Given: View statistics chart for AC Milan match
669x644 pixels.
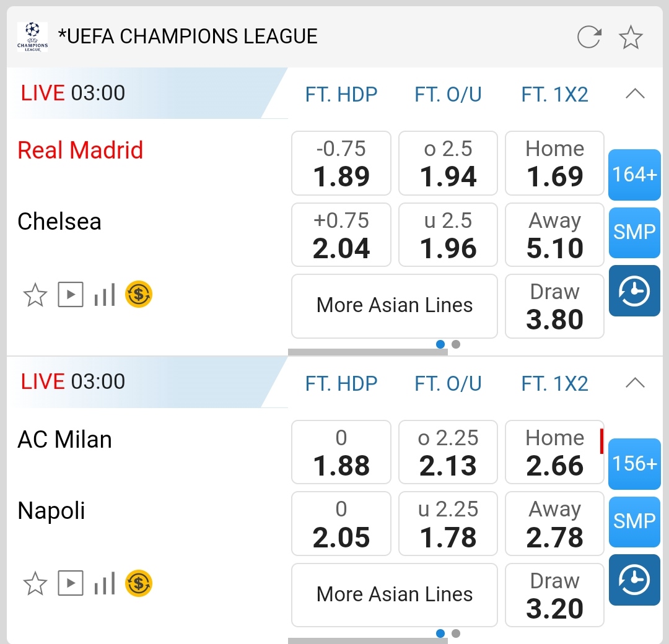Looking at the screenshot, I should [105, 583].
